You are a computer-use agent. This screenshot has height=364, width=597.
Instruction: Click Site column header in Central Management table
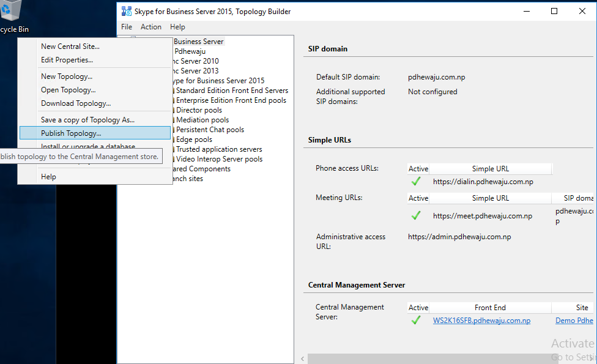point(573,307)
